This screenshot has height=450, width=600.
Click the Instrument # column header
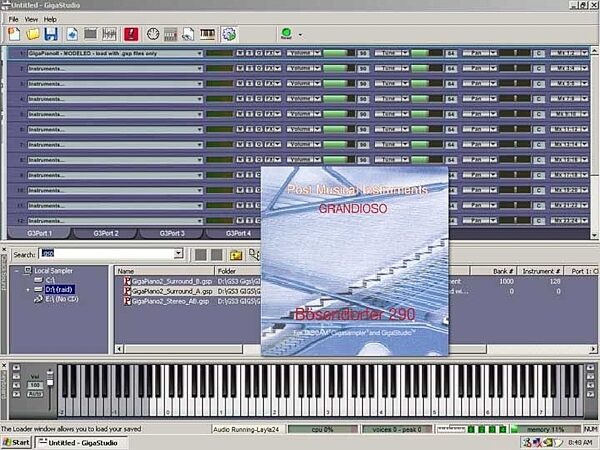[541, 271]
